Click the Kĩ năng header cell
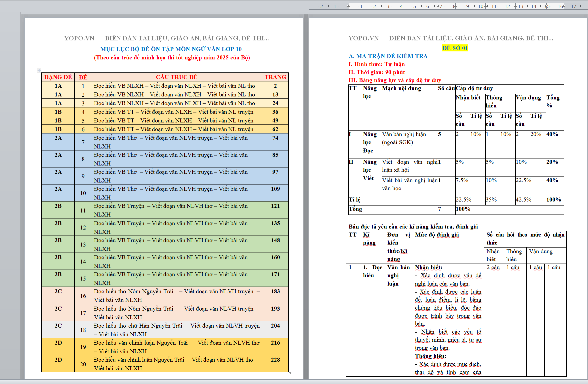588x384 pixels. [x=372, y=247]
